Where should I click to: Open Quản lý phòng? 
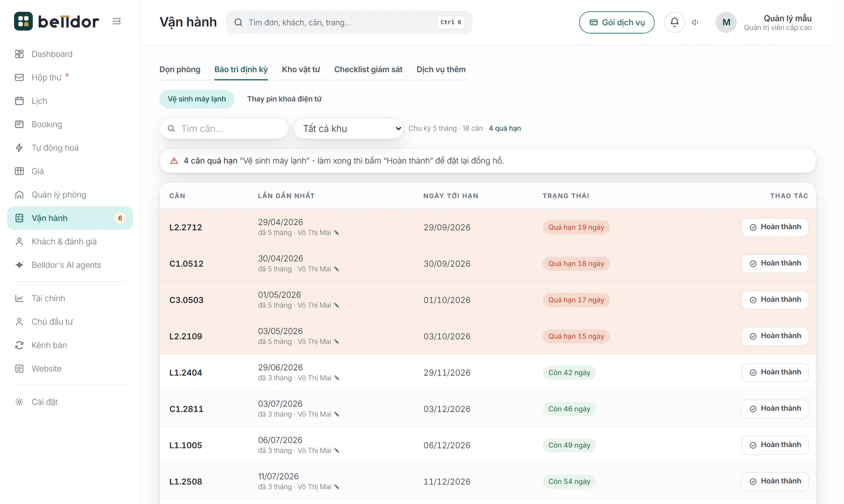(x=70, y=195)
